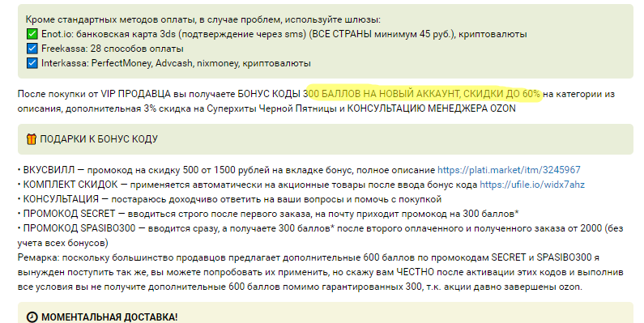
Task: Click the Enot.io: банковская карта 3ds text
Action: click(109, 34)
